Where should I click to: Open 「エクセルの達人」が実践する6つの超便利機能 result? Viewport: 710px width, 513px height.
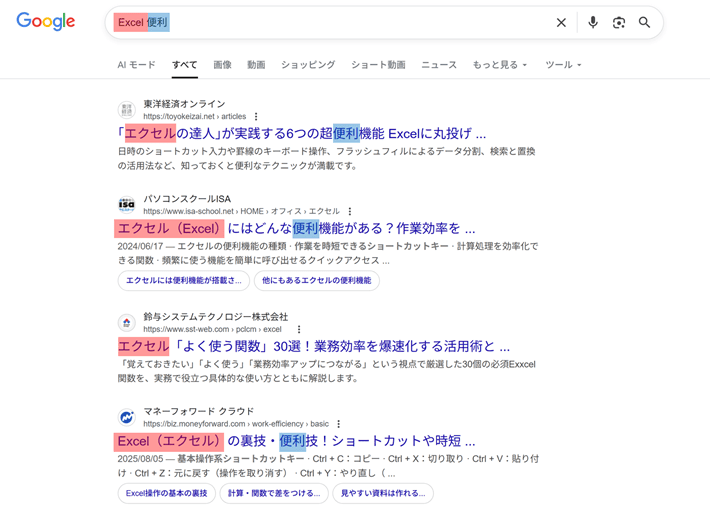coord(302,133)
